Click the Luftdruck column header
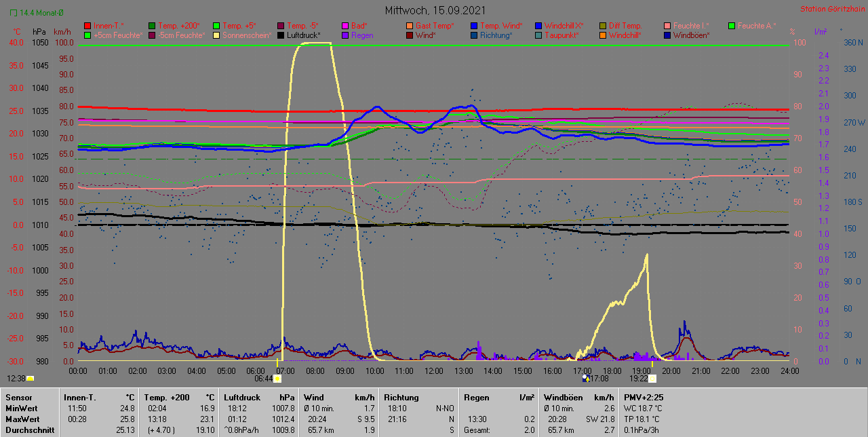868x437 pixels. tap(243, 398)
